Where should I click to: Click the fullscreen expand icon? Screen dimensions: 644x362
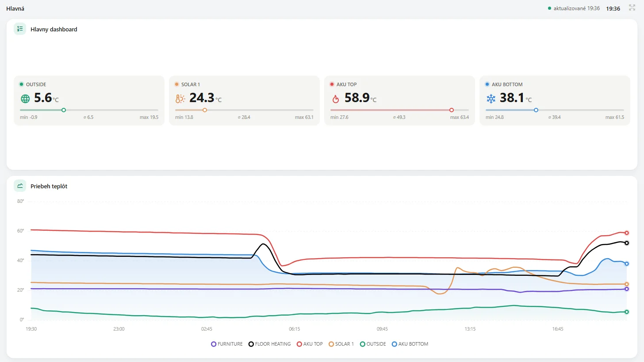coord(632,8)
